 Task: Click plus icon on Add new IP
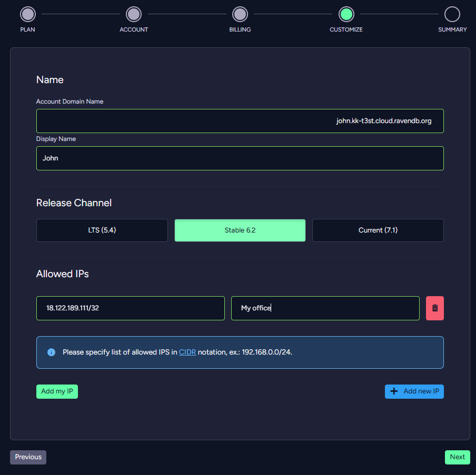(394, 391)
